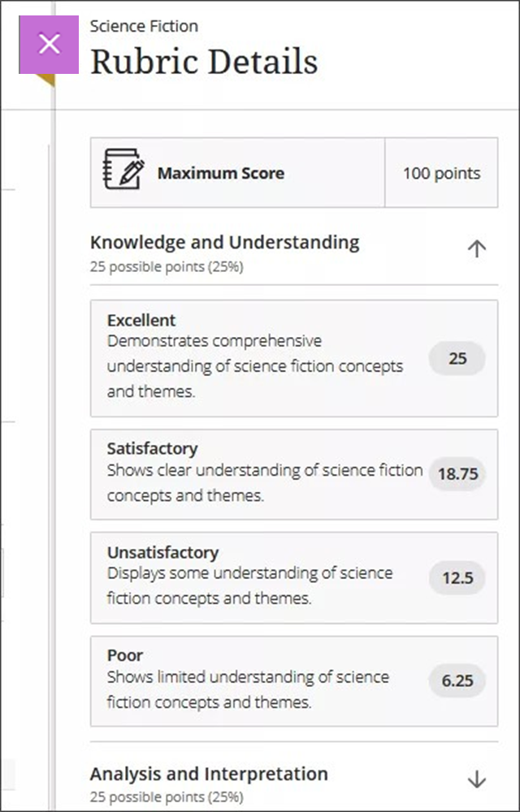
Task: Click the upward chevron beside Knowledge and Understanding
Action: 478,249
